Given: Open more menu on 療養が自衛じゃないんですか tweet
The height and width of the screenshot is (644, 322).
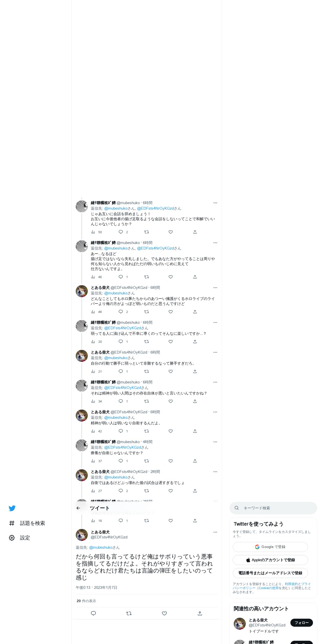Looking at the screenshot, I should pyautogui.click(x=215, y=442).
